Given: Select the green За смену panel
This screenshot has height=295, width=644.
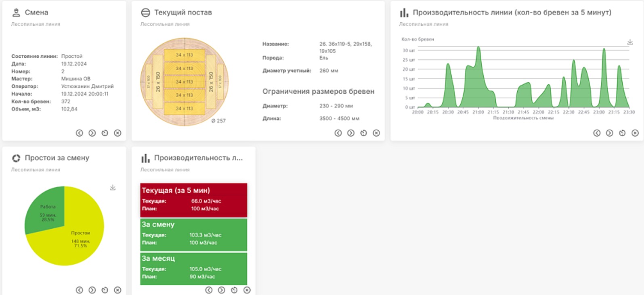Looking at the screenshot, I should (x=193, y=234).
